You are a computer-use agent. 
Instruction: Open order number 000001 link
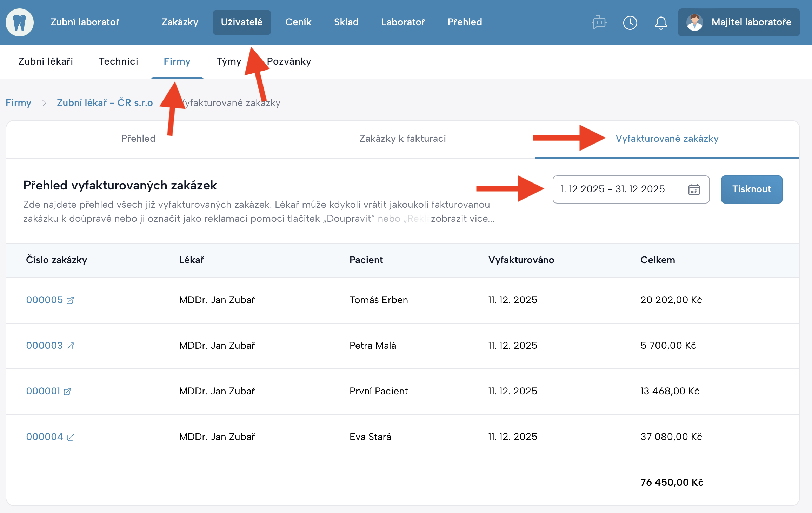pos(43,391)
